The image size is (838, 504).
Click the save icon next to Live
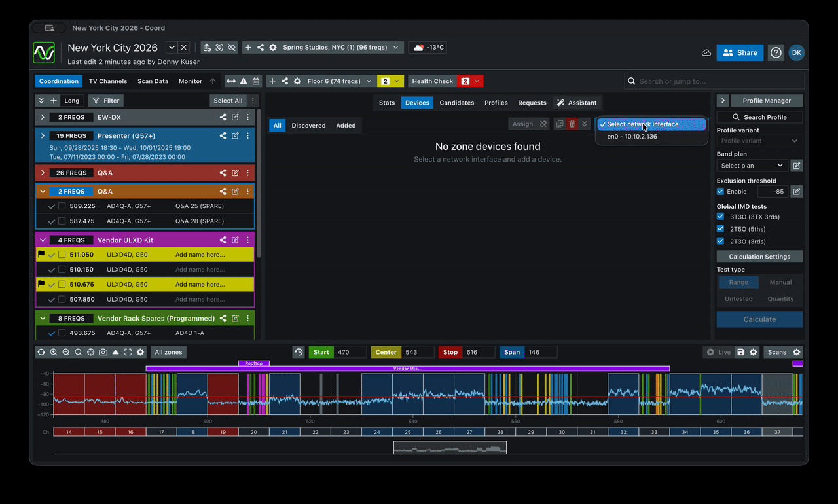point(741,352)
